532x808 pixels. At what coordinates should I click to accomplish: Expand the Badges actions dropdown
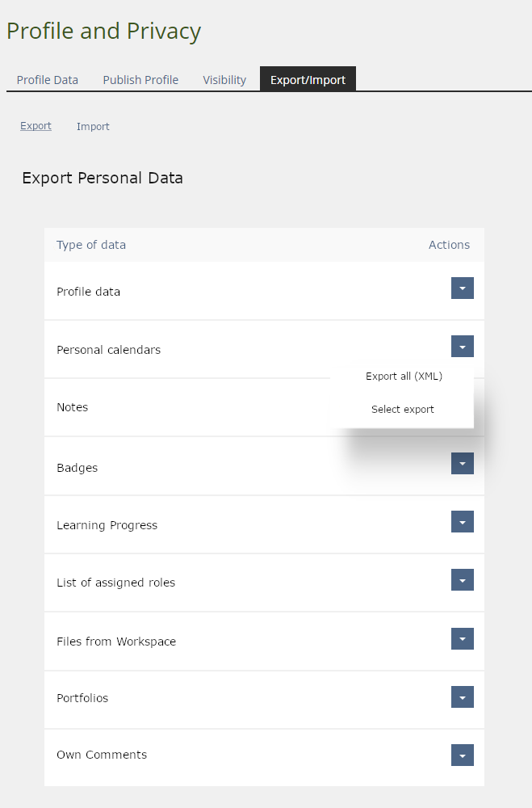462,464
